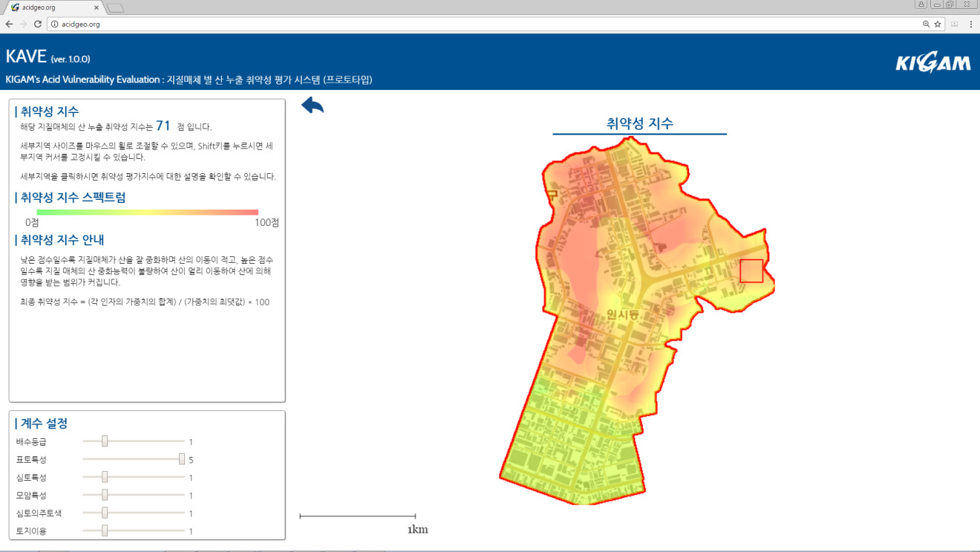Go back using the blue return arrow
This screenshot has width=980, height=552.
click(313, 105)
